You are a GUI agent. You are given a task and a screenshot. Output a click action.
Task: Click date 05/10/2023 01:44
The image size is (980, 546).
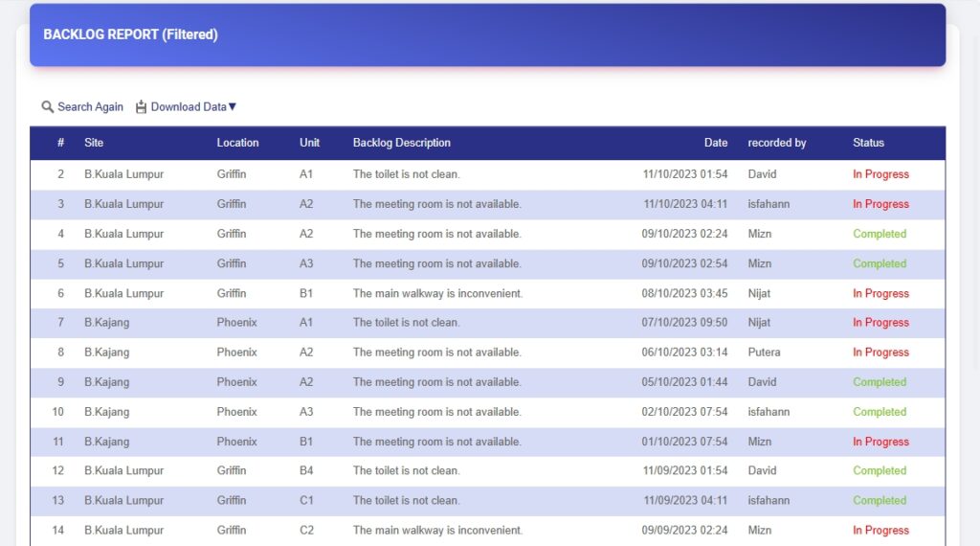point(684,382)
